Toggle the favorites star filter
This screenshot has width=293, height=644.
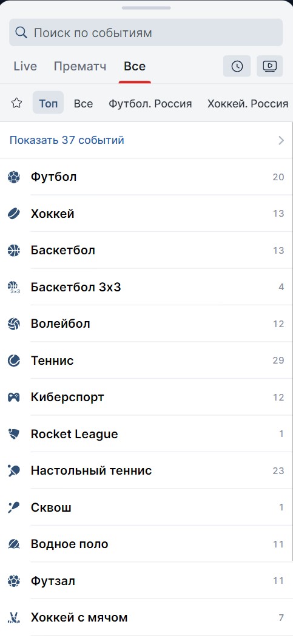[x=16, y=103]
